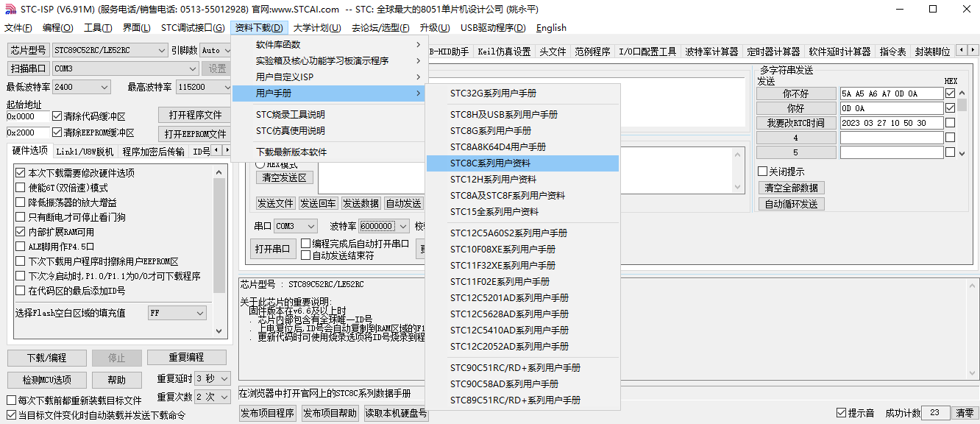
Task: Select STC烧录工具说明 menu entry
Action: click(329, 115)
